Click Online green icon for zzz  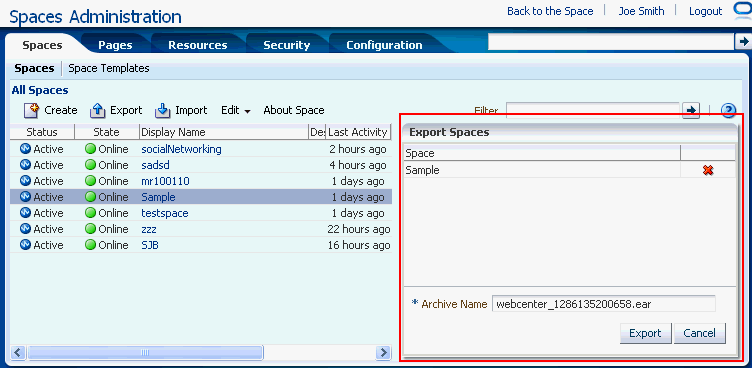tap(90, 229)
